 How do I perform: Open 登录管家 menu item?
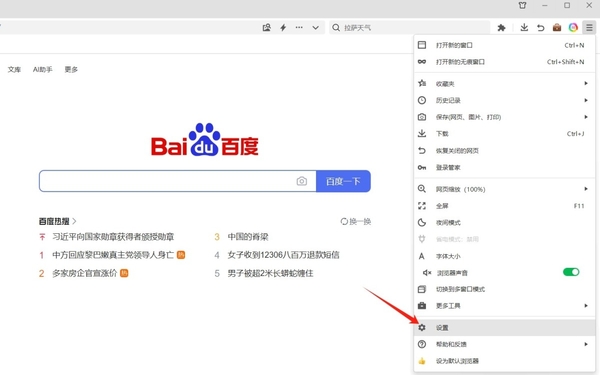pyautogui.click(x=504, y=167)
